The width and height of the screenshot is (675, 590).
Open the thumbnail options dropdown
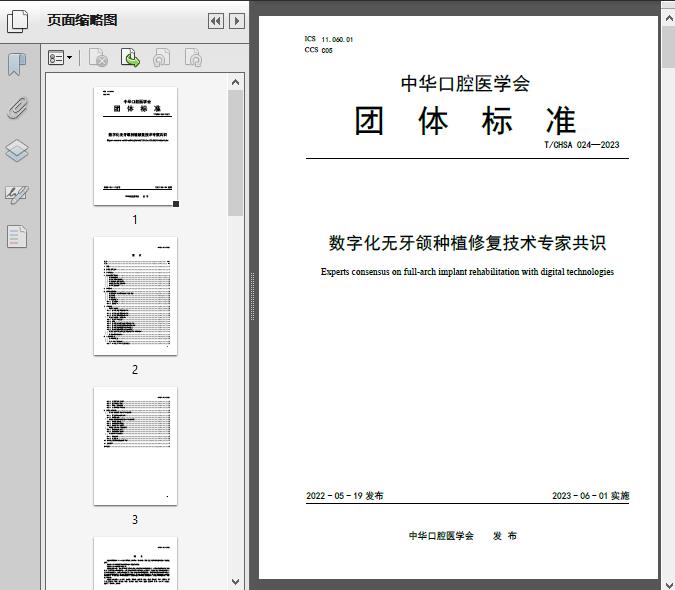coord(60,58)
